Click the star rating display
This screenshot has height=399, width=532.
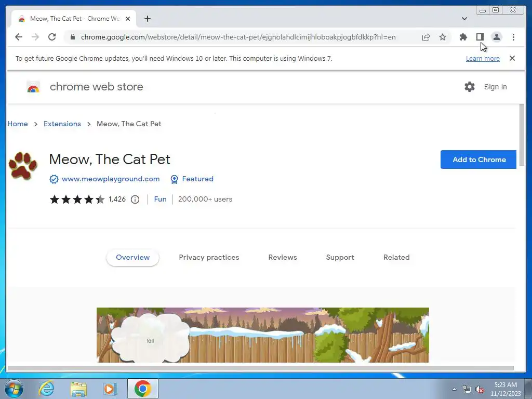[77, 199]
